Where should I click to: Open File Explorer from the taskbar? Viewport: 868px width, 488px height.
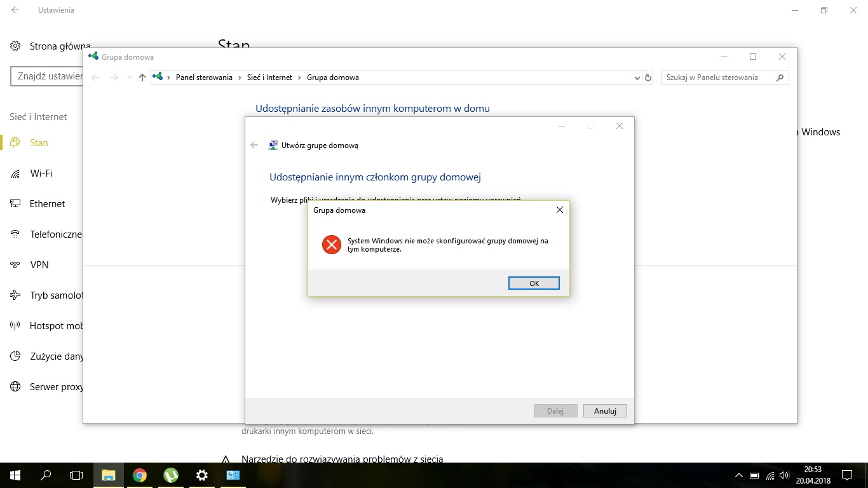pyautogui.click(x=108, y=475)
